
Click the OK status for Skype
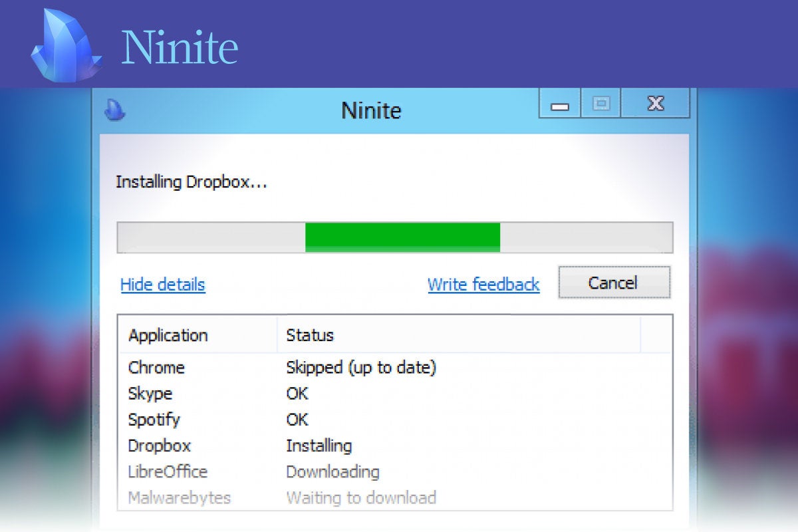click(x=297, y=394)
